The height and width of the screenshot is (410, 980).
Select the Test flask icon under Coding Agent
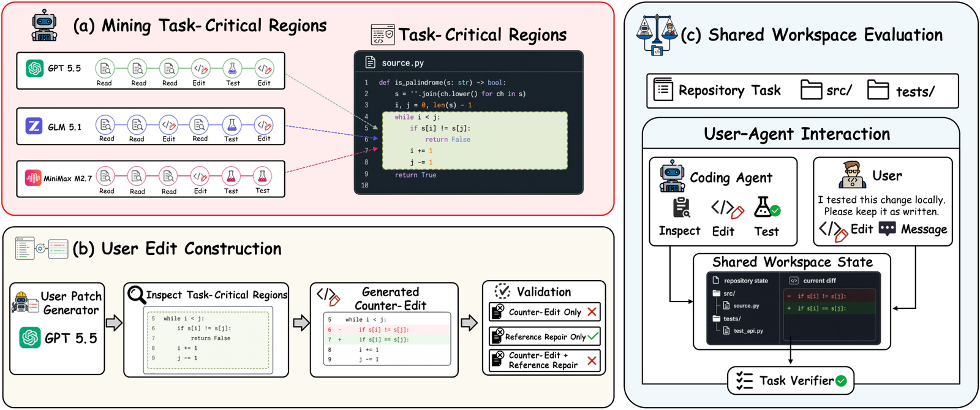click(766, 208)
